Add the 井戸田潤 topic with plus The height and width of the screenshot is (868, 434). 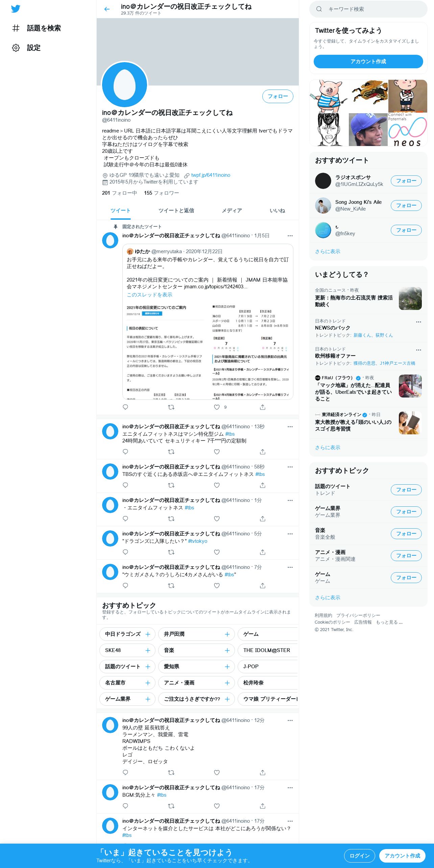tap(227, 634)
